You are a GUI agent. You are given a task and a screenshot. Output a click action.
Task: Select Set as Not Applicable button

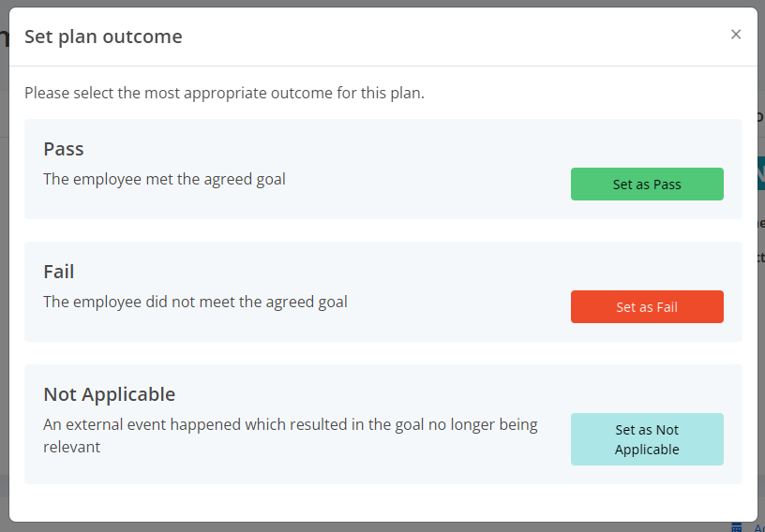(x=647, y=439)
